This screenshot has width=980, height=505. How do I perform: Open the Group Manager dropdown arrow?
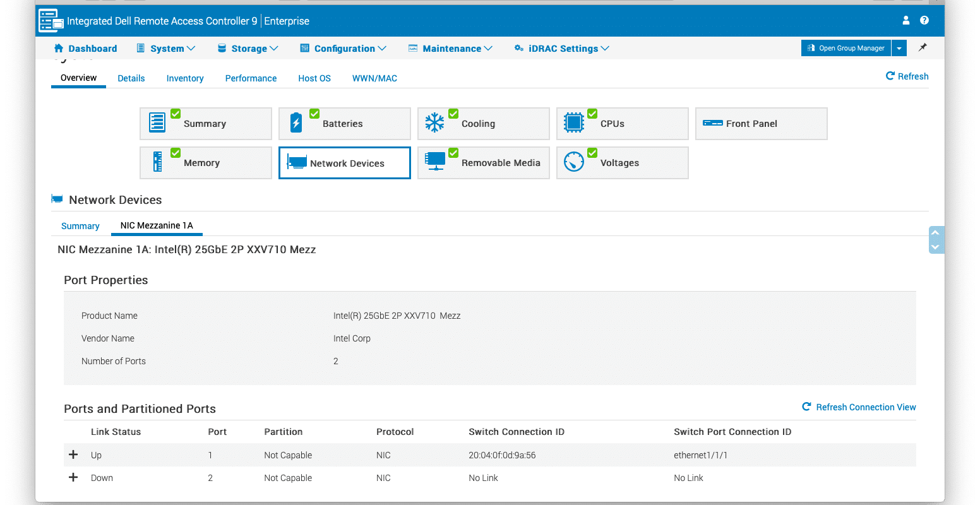[x=899, y=48]
